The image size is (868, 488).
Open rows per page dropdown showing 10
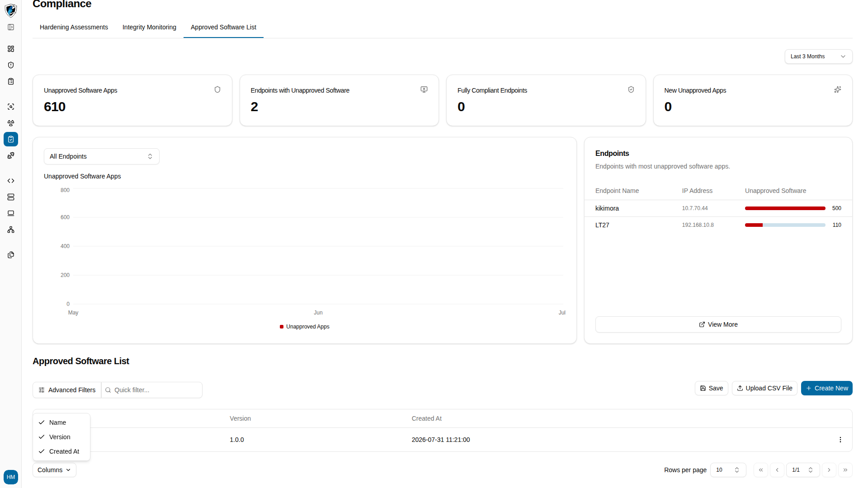pyautogui.click(x=728, y=470)
